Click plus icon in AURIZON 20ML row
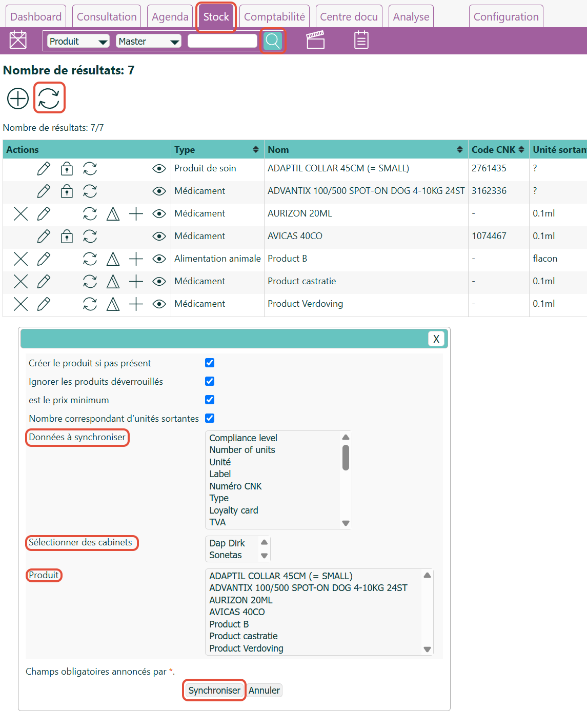 pos(136,214)
